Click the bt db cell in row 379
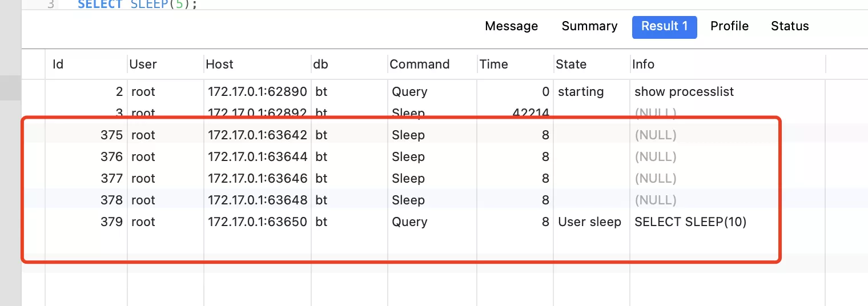 click(322, 222)
